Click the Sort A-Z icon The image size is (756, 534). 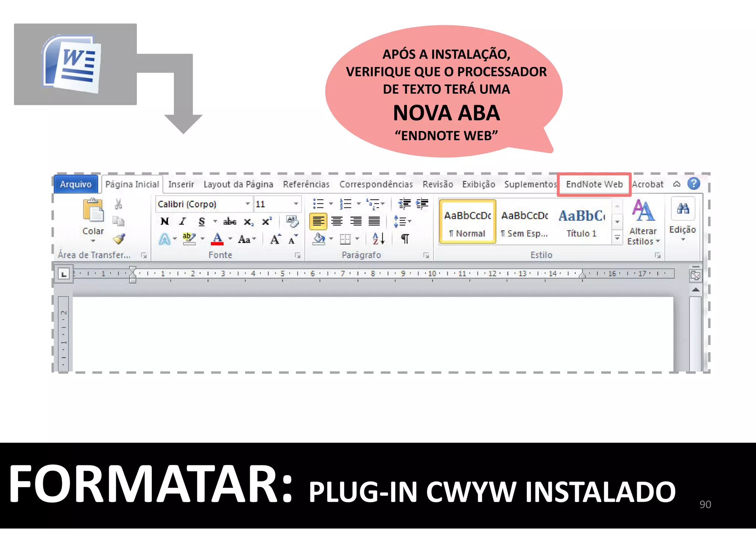click(x=379, y=239)
